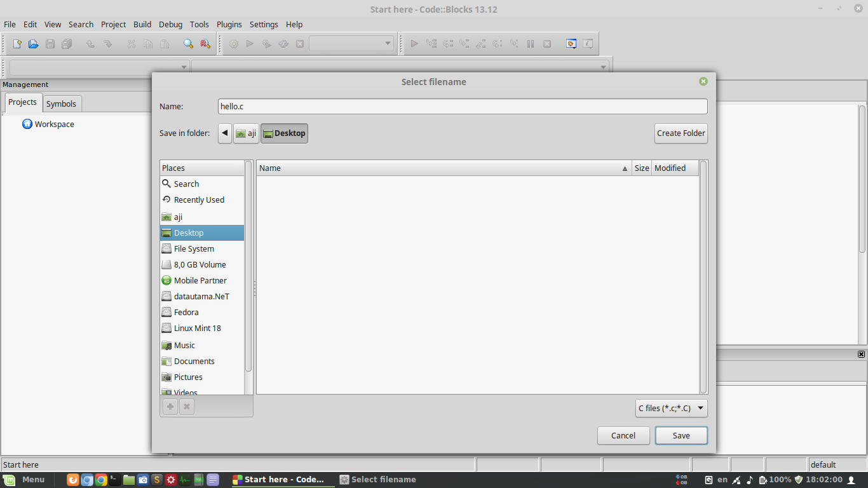Click the aji folder path button
The image size is (868, 488).
(246, 133)
